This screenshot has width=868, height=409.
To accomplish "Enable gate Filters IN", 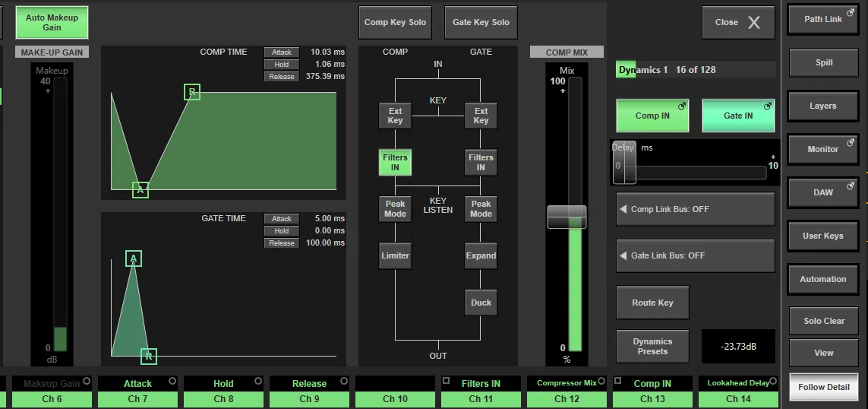I will [x=481, y=163].
